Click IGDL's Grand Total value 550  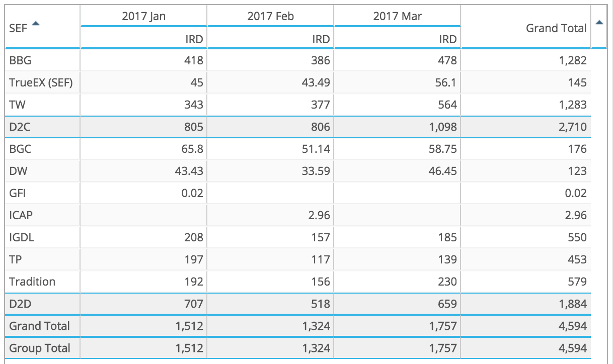pos(577,237)
